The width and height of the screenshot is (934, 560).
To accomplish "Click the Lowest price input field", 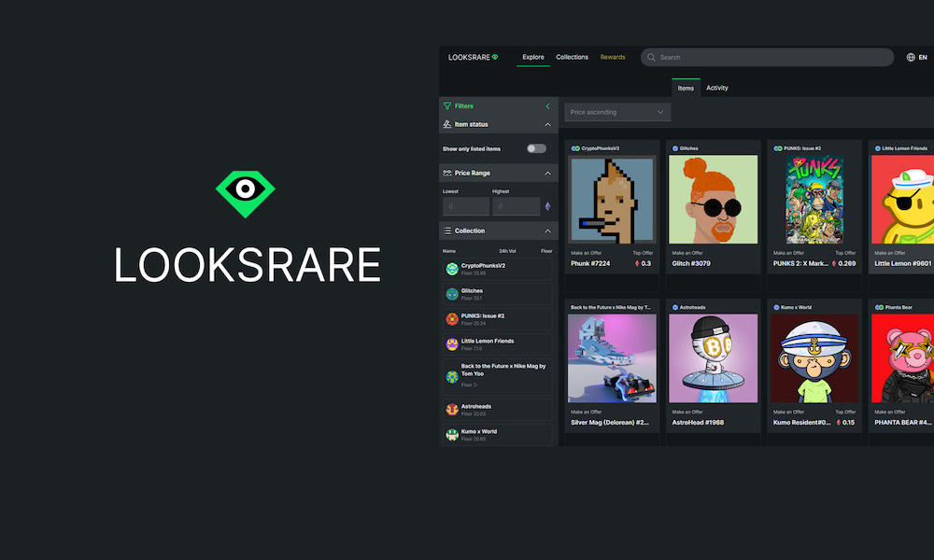I will coord(466,206).
